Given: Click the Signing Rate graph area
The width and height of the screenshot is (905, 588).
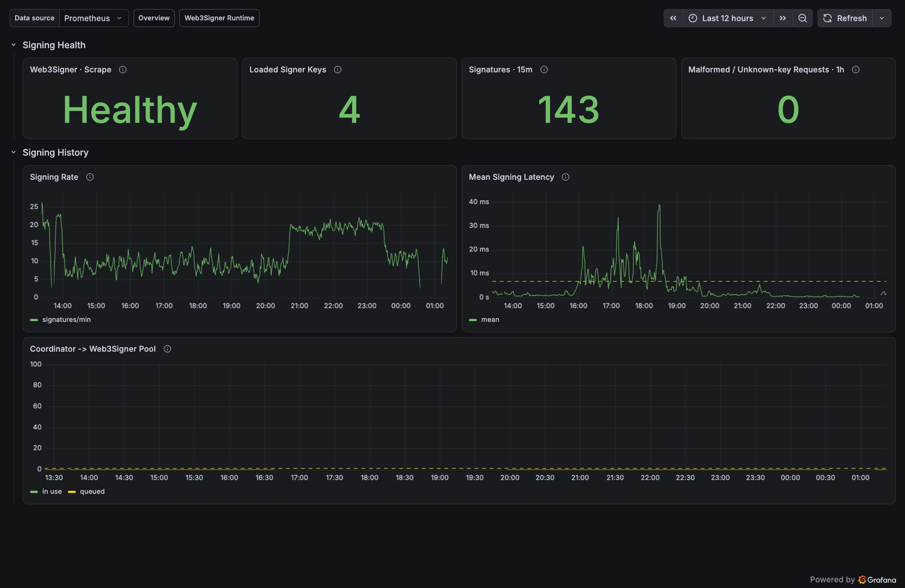Looking at the screenshot, I should pyautogui.click(x=244, y=245).
